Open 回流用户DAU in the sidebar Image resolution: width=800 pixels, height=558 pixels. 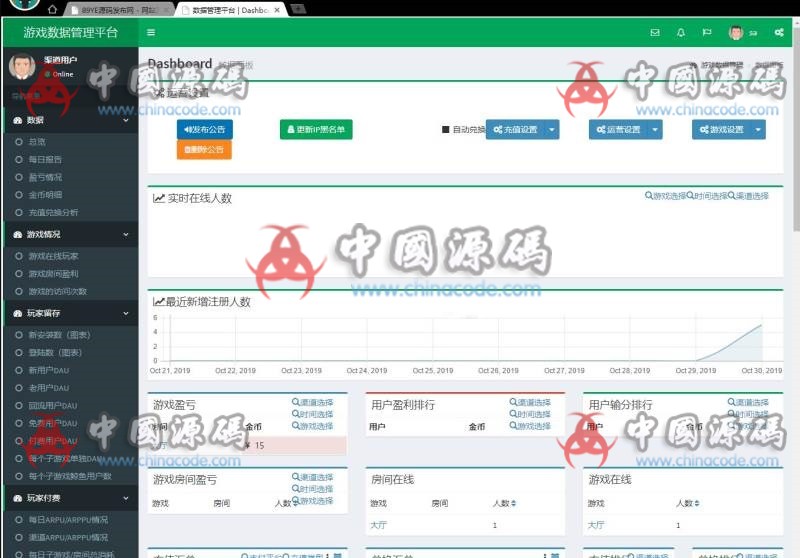click(53, 406)
